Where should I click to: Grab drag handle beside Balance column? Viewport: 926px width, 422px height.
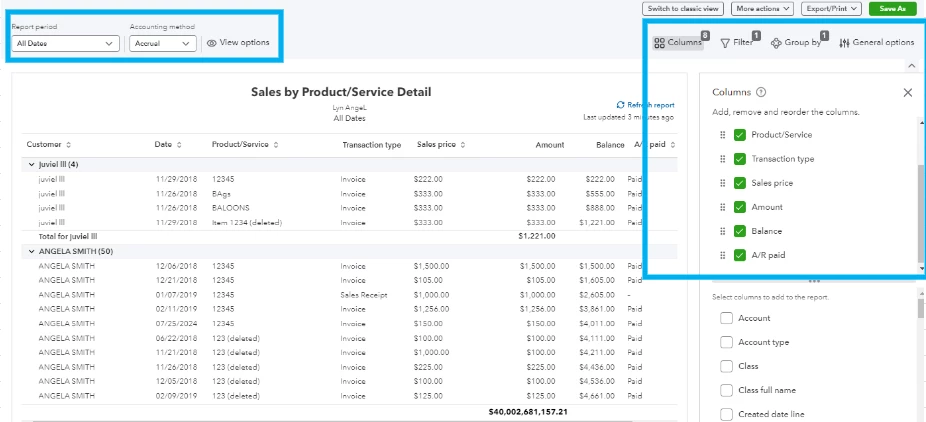[722, 231]
